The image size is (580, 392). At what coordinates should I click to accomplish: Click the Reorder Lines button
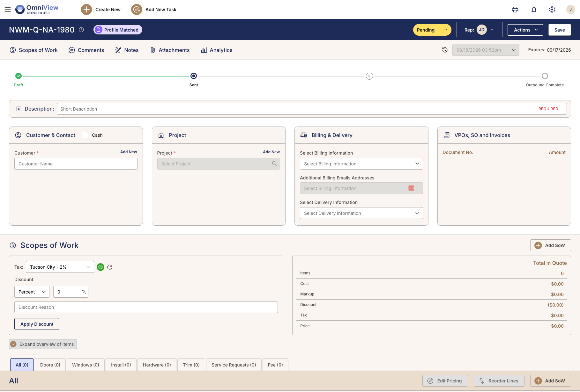[x=499, y=381]
